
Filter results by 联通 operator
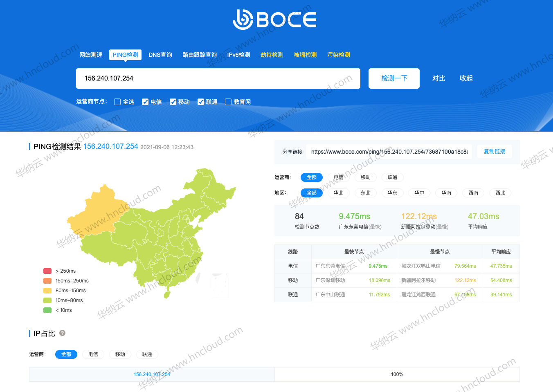coord(393,177)
